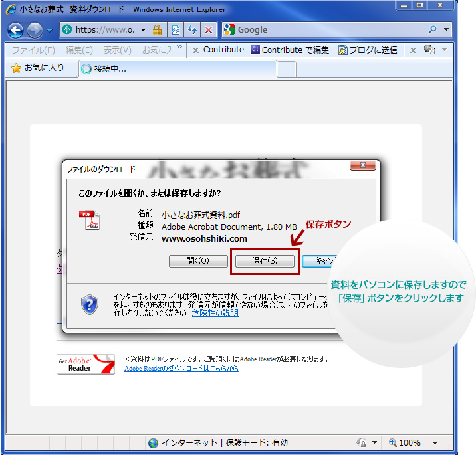Click the zoom 100% magnifier button

405,443
